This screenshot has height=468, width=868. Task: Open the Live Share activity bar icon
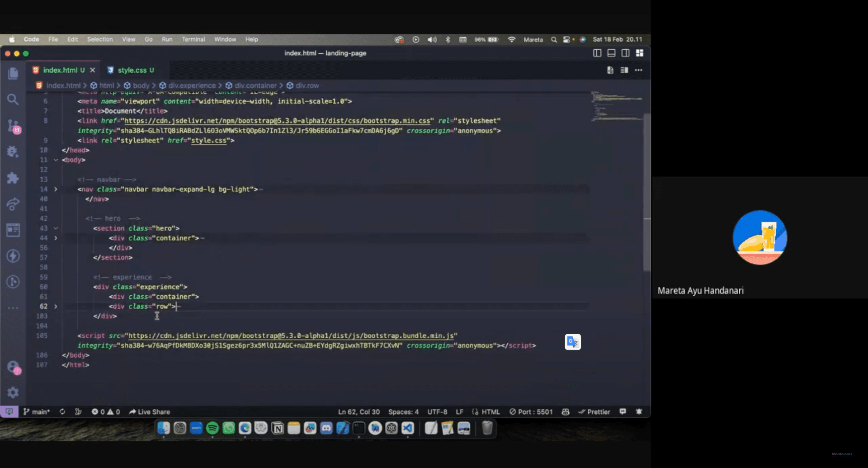13,204
